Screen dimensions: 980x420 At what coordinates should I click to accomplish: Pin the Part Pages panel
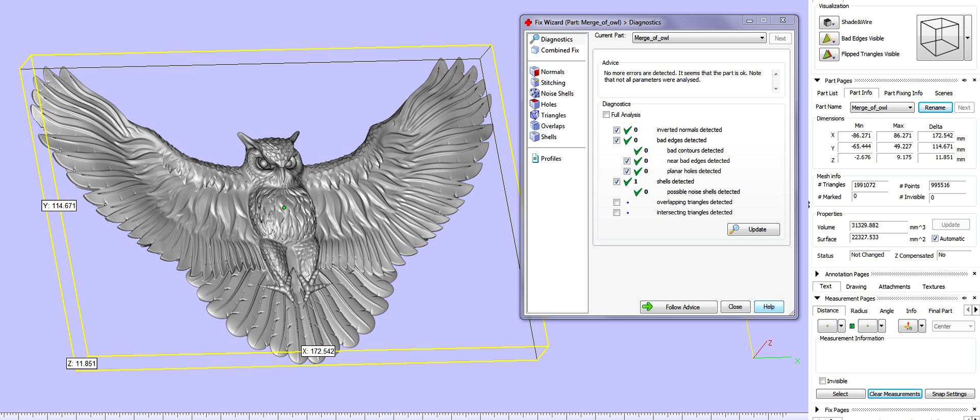coord(964,80)
